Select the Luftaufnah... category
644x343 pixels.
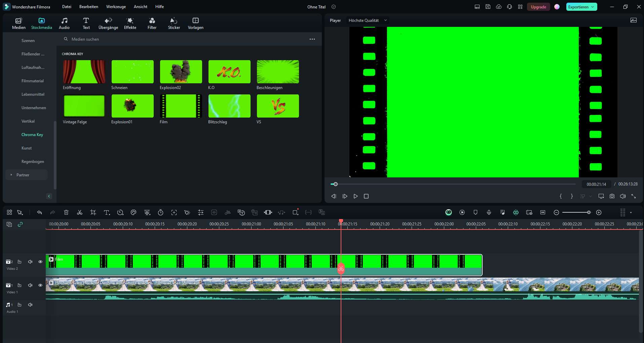[x=33, y=68]
